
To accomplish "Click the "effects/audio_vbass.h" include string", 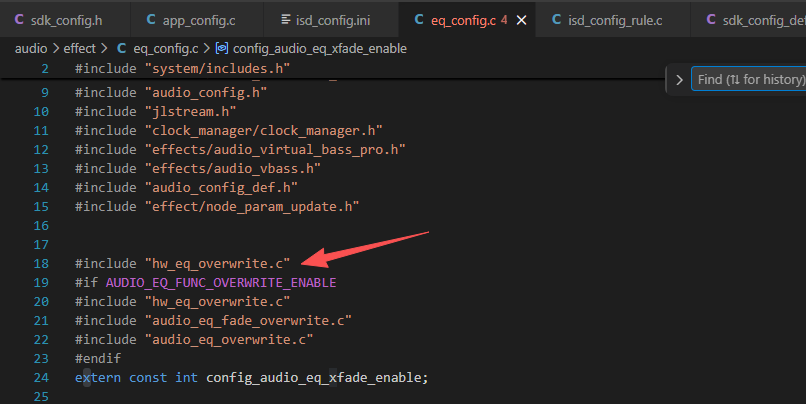I will [233, 169].
